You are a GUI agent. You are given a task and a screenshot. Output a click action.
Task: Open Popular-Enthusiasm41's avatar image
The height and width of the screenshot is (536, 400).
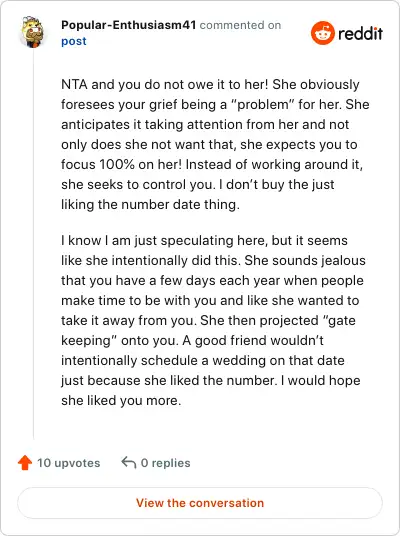click(x=32, y=31)
